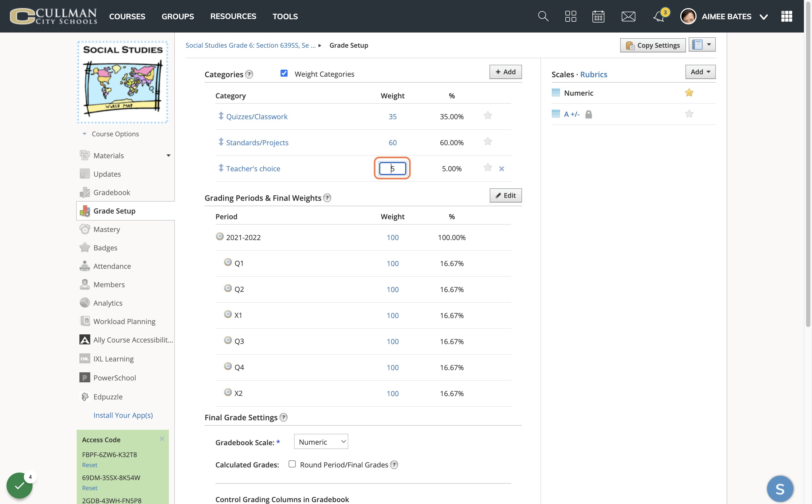Set A +/- scale star as default

click(689, 114)
